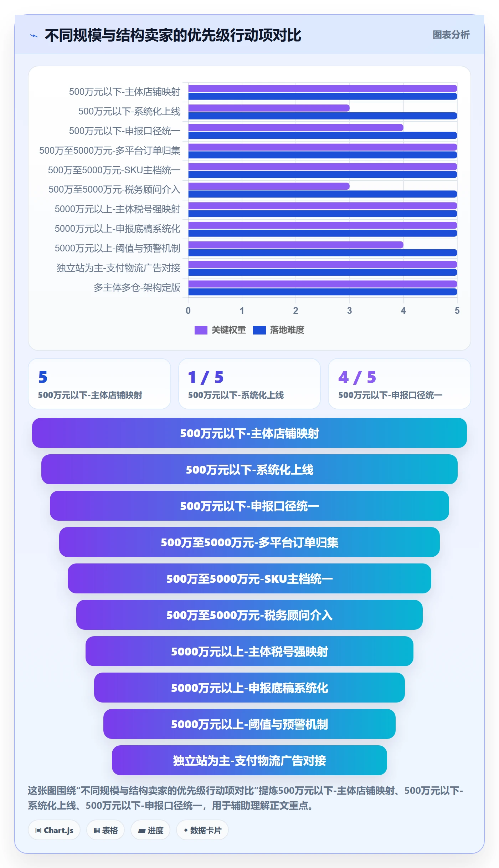Viewport: 499px width, 868px height.
Task: Click the 进度 tag chip
Action: click(x=150, y=830)
